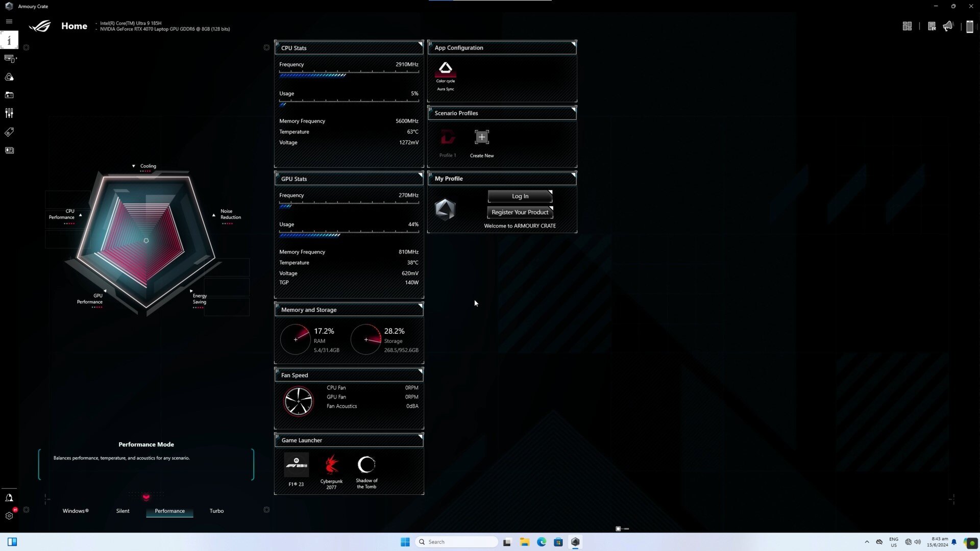980x551 pixels.
Task: Click the CPU Frequency progress bar
Action: (349, 74)
